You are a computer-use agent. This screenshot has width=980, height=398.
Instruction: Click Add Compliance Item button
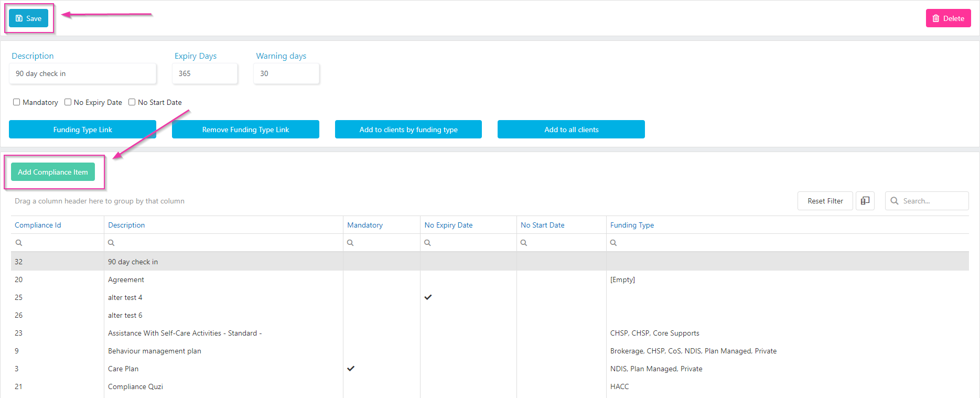[x=53, y=172]
